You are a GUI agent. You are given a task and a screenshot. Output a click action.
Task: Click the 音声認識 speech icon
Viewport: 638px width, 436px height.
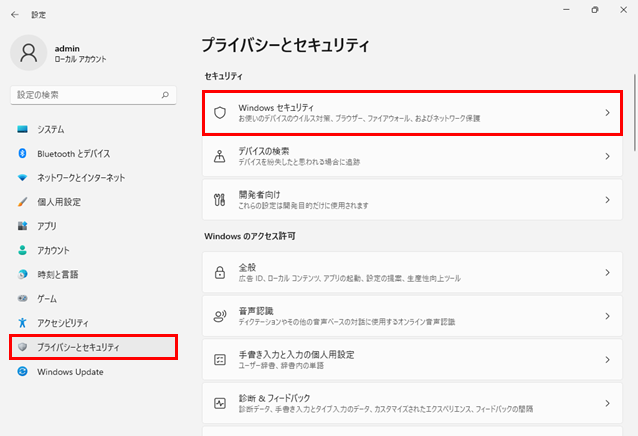220,316
